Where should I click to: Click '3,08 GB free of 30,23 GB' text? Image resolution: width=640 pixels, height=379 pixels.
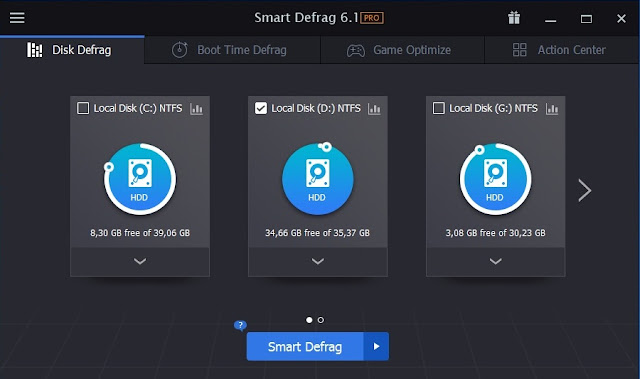[x=496, y=233]
